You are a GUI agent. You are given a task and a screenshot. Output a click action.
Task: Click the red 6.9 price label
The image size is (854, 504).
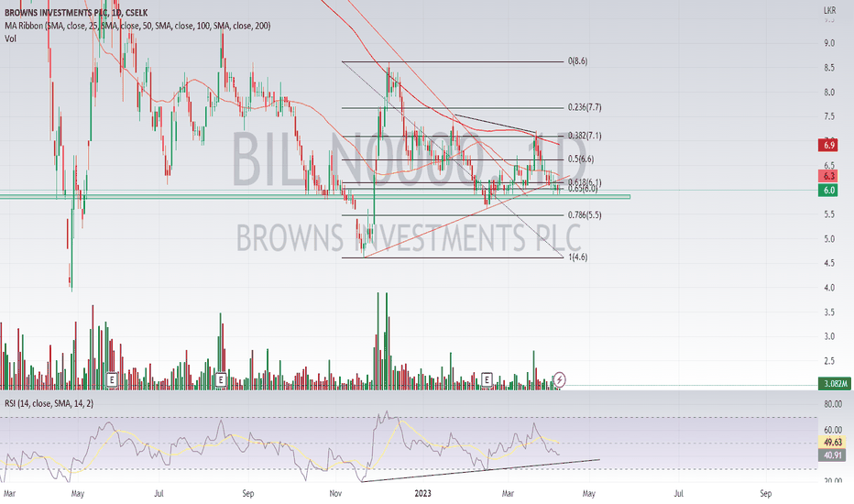(829, 145)
